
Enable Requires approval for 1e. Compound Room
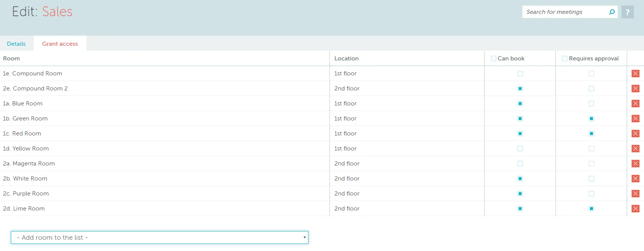point(591,74)
